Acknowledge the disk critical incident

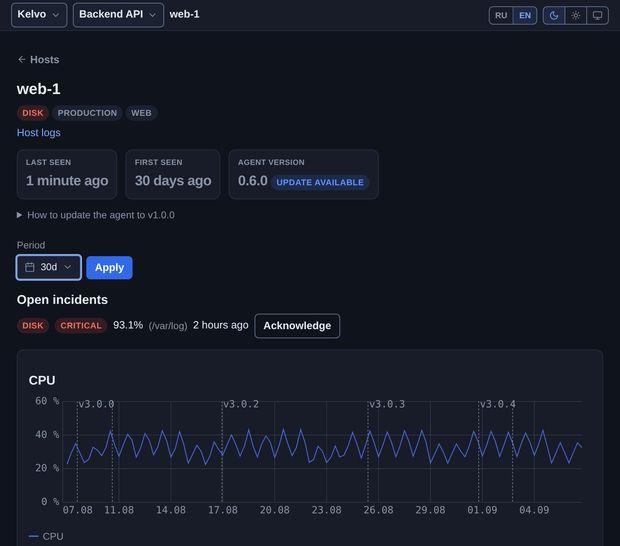click(x=297, y=326)
